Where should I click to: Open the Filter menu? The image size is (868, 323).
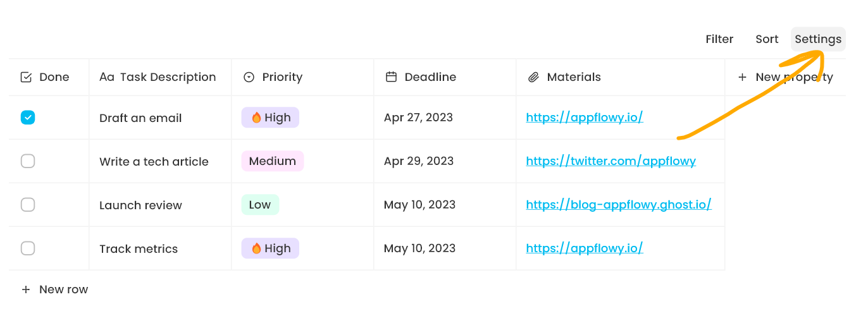click(x=719, y=39)
